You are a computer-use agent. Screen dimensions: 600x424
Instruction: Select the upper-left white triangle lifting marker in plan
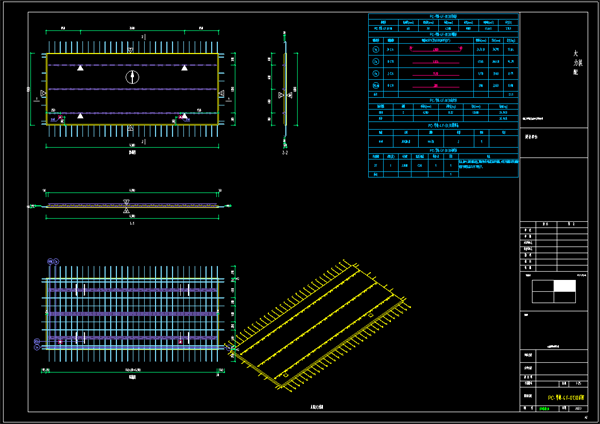coord(80,68)
